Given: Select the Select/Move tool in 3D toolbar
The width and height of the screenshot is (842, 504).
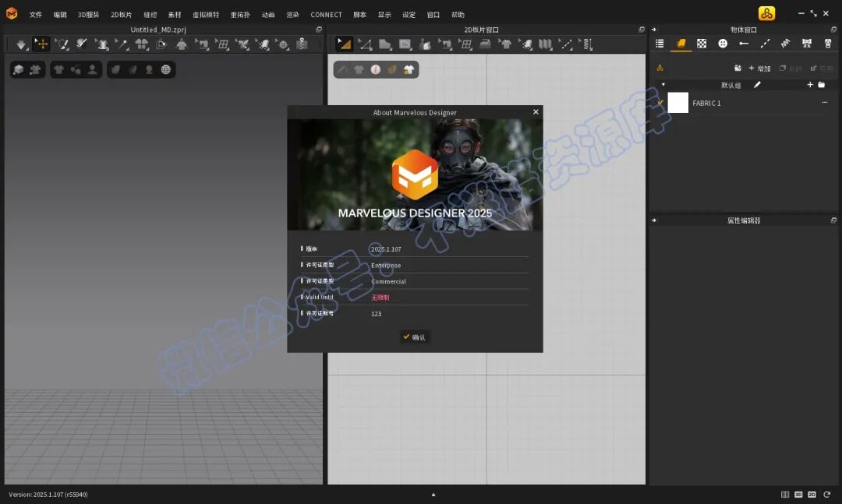Looking at the screenshot, I should point(41,44).
